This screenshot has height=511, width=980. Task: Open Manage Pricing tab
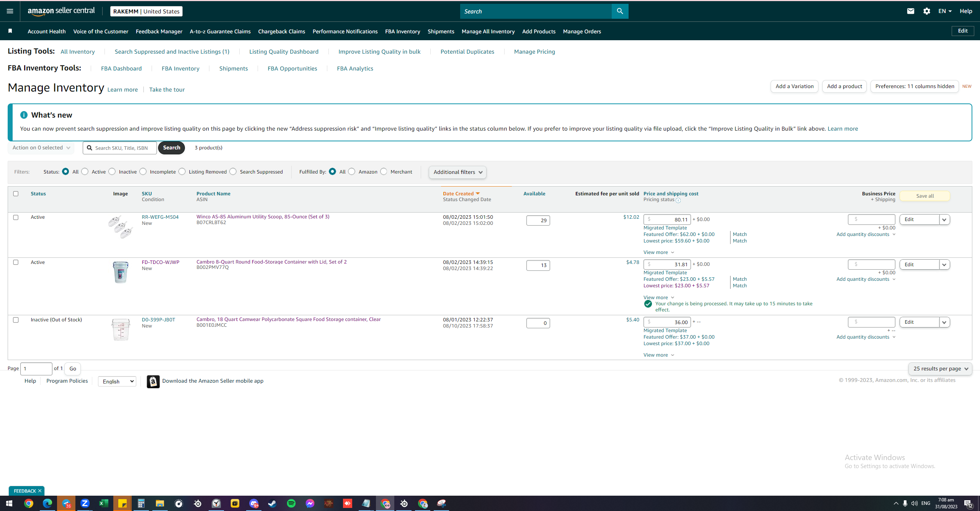(x=534, y=52)
